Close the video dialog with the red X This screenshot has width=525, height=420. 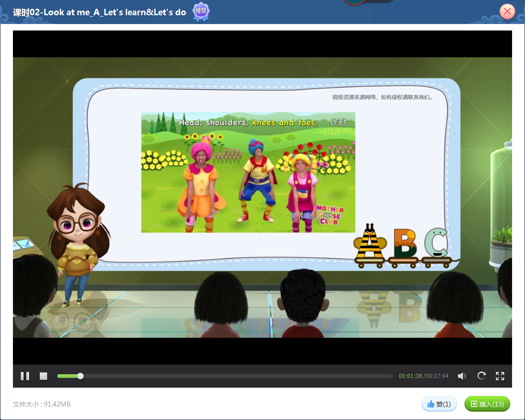pos(507,12)
